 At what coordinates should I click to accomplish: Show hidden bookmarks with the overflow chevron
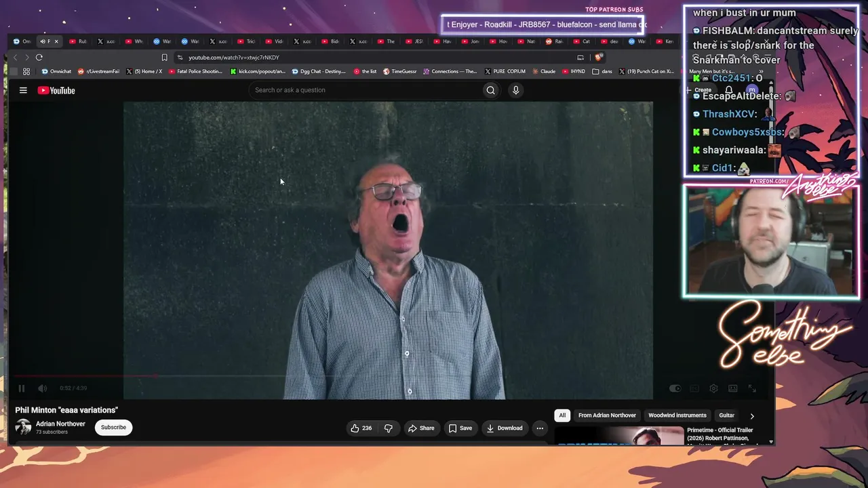coord(761,71)
